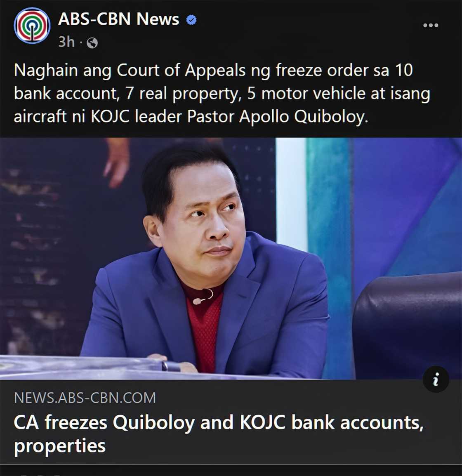Open the ABS-CBN News page name
Viewport: 462px width, 476px height.
[x=119, y=19]
